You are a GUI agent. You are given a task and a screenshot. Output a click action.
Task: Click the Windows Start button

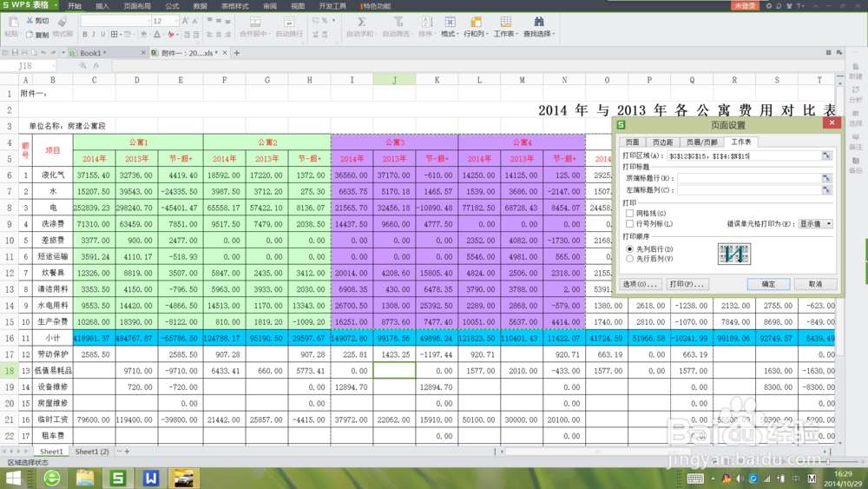(12, 478)
